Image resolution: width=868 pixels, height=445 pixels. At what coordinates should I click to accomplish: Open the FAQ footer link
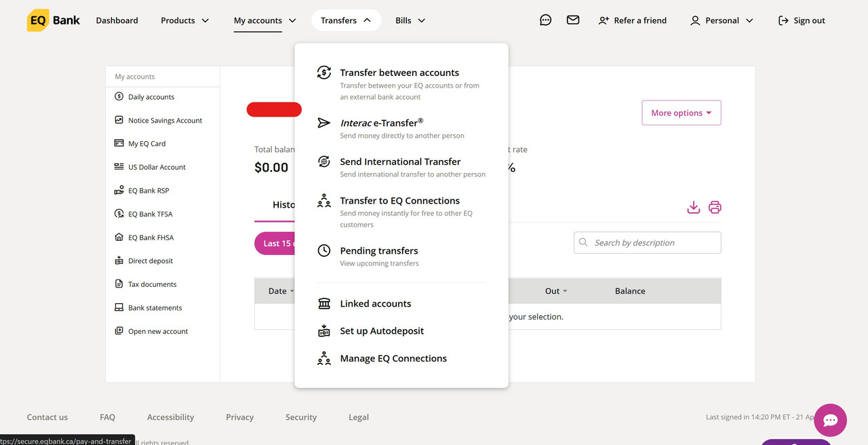pyautogui.click(x=107, y=417)
